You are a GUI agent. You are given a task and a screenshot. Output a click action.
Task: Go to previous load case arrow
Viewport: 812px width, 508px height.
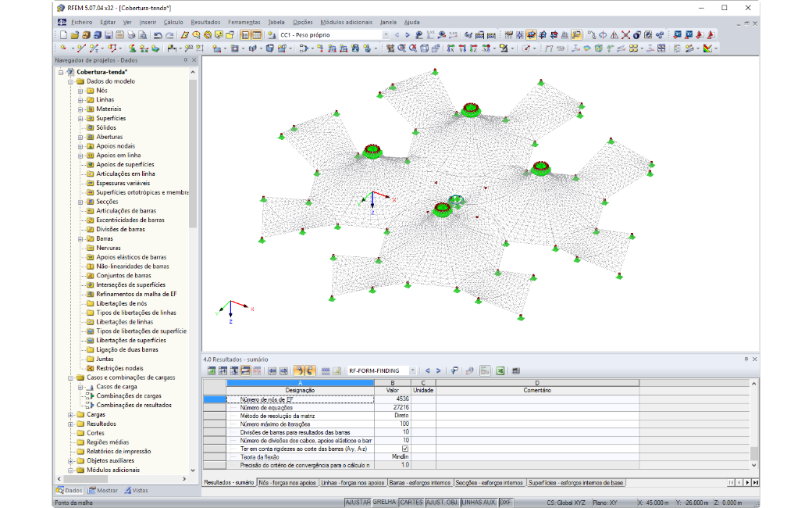397,34
